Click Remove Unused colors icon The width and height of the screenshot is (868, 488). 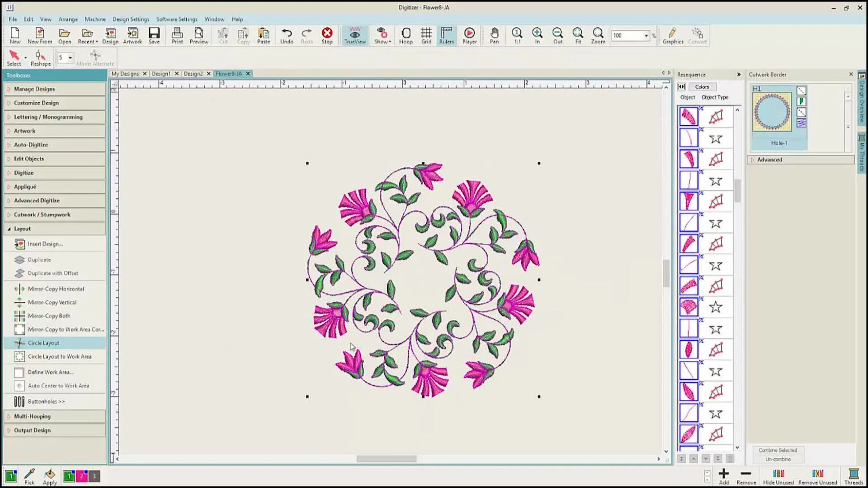coord(817,476)
